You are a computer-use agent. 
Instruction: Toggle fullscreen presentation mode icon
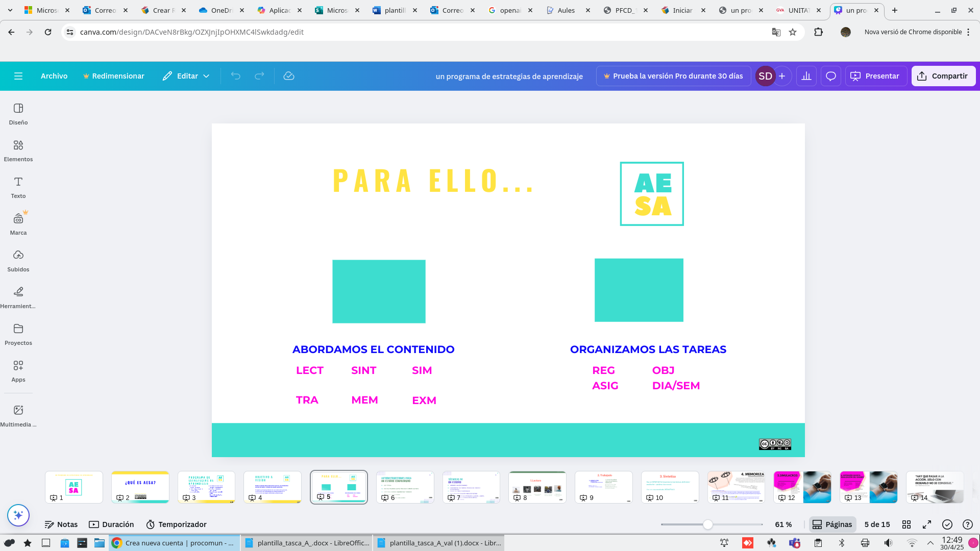point(927,524)
